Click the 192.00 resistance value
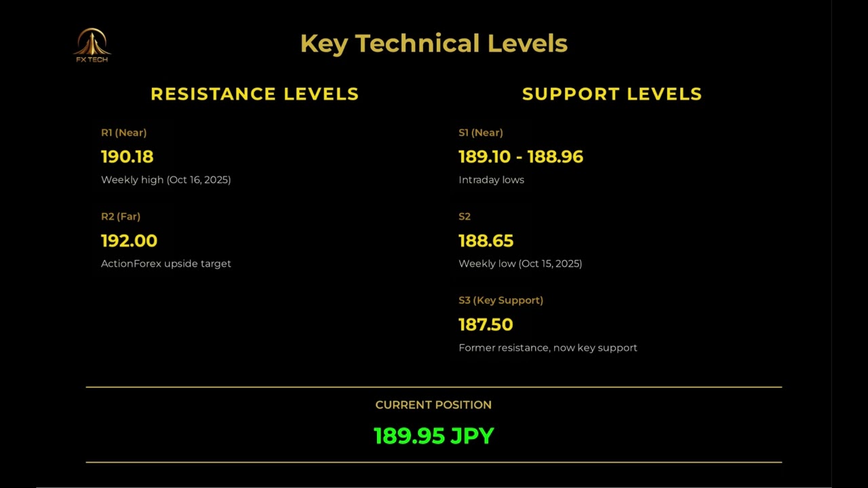The width and height of the screenshot is (868, 488). coord(129,241)
